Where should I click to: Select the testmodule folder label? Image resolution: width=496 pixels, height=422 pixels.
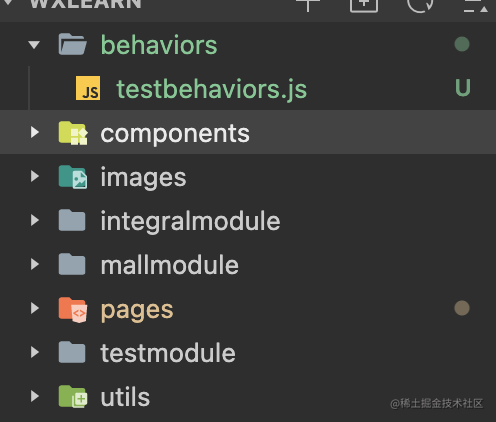[168, 353]
